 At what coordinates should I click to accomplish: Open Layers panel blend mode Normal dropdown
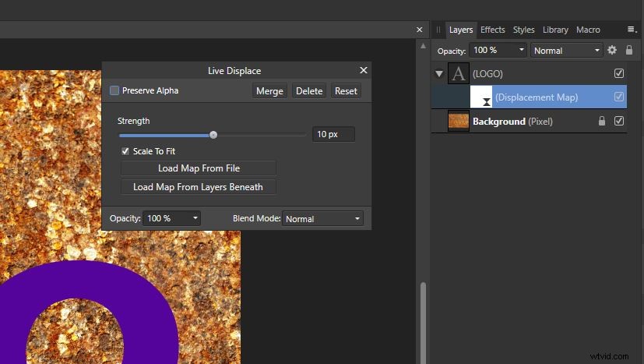tap(566, 50)
